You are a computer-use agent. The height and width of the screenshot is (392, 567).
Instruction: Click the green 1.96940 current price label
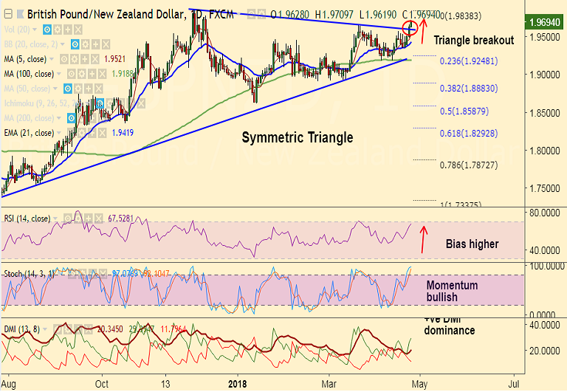tap(545, 22)
